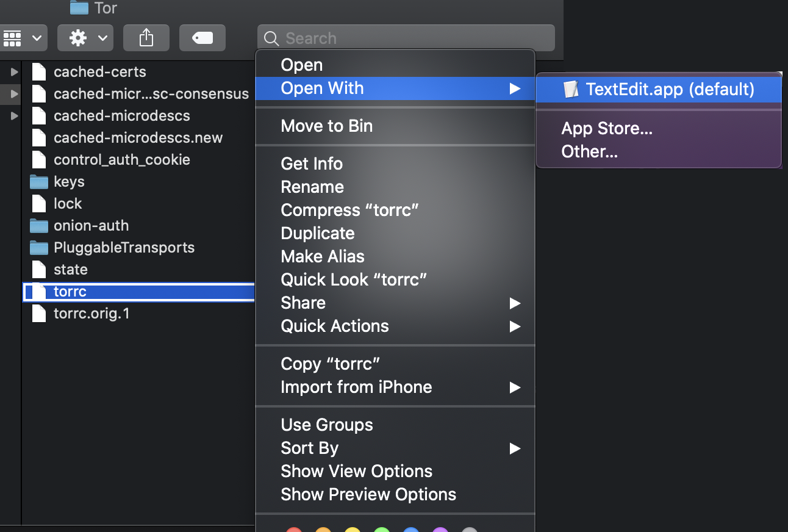Select Get Info in the context menu
Viewport: 788px width, 532px height.
(312, 164)
